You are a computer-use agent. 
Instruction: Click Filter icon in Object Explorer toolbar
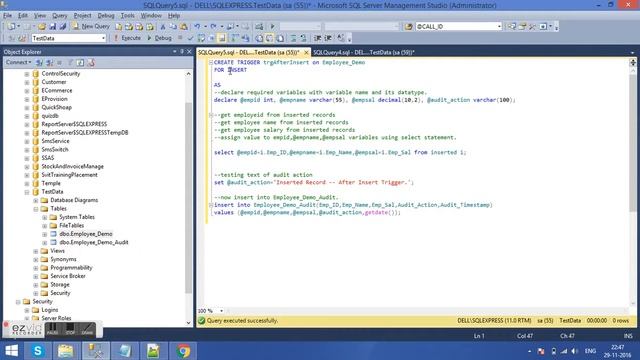[x=70, y=62]
